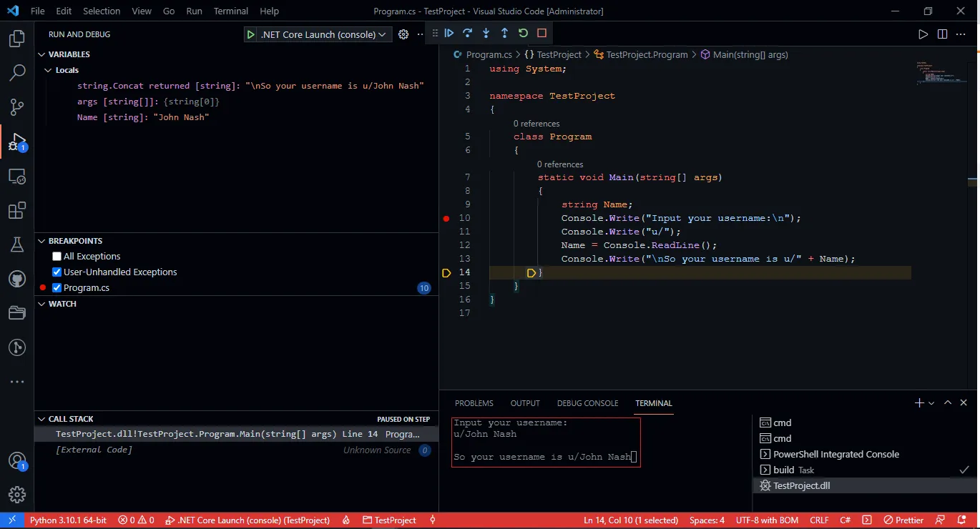Click the Step Into debug icon
The height and width of the screenshot is (529, 980).
click(486, 33)
